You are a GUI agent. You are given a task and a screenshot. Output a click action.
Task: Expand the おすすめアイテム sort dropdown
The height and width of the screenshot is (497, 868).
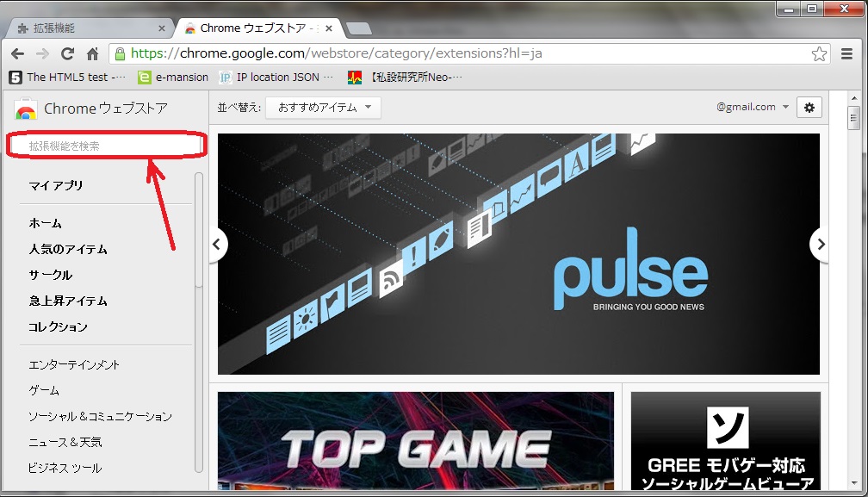click(323, 108)
